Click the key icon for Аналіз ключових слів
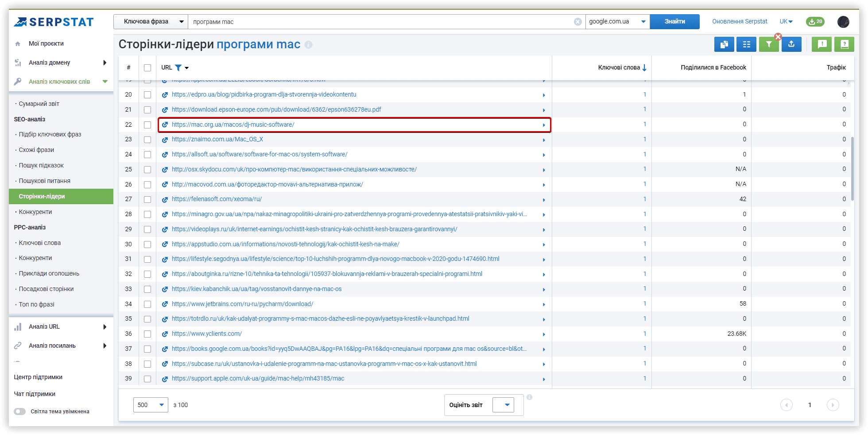 click(18, 82)
